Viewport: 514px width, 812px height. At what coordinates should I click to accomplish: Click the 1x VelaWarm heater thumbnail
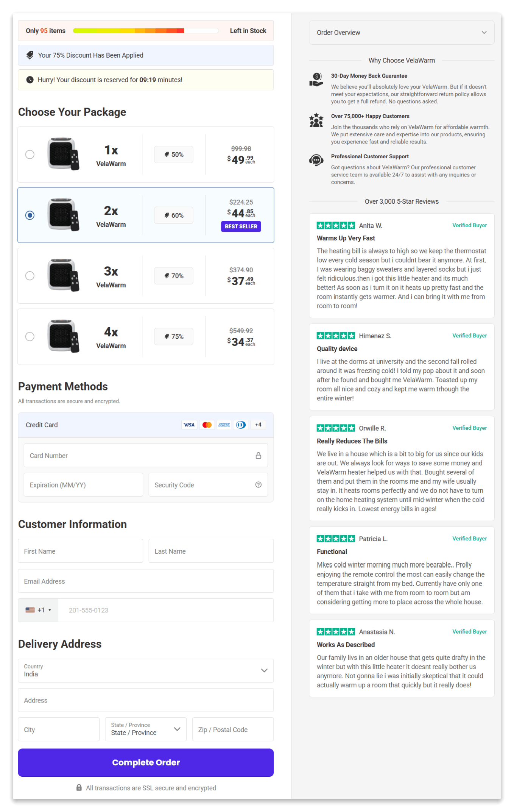64,154
